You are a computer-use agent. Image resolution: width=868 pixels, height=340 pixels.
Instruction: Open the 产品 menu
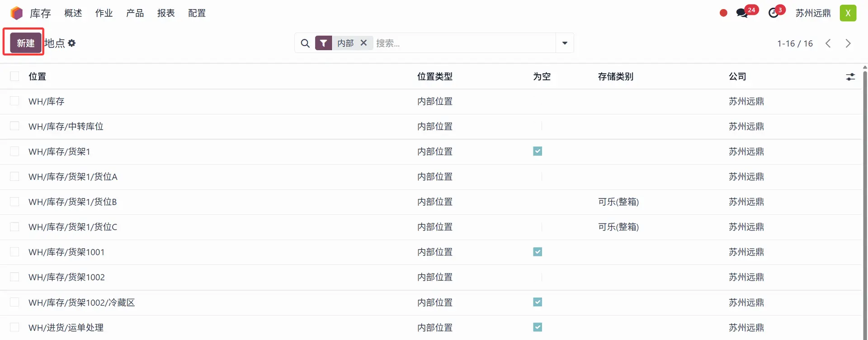(x=135, y=13)
